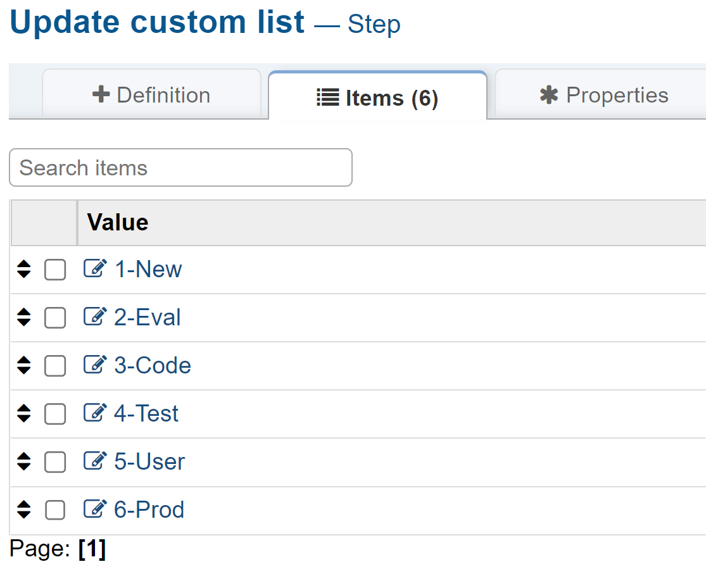Go to page 1 in pagination
The width and height of the screenshot is (706, 588).
point(92,549)
